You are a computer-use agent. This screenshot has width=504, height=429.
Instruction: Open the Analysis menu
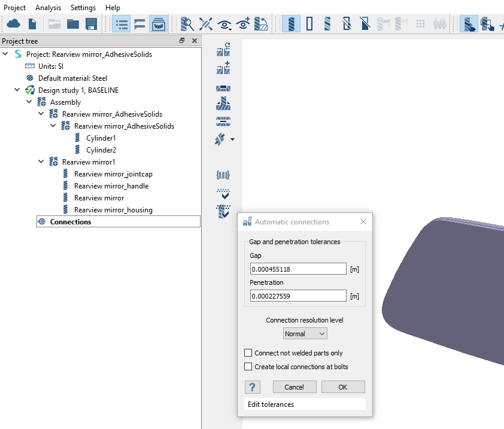click(x=48, y=8)
